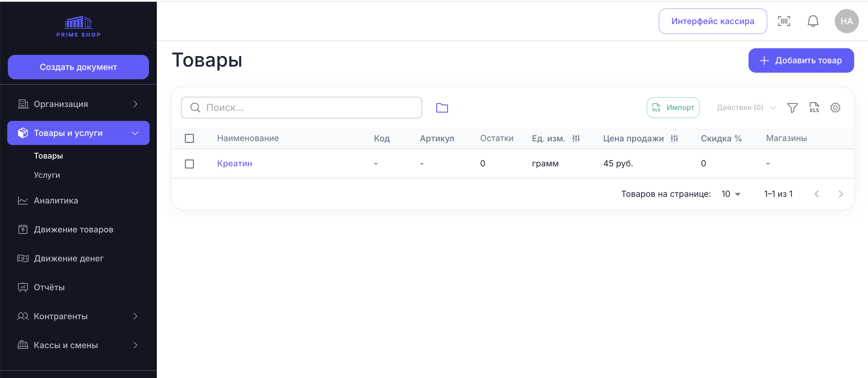
Task: Collapse the Товары и услуги section
Action: (78, 133)
